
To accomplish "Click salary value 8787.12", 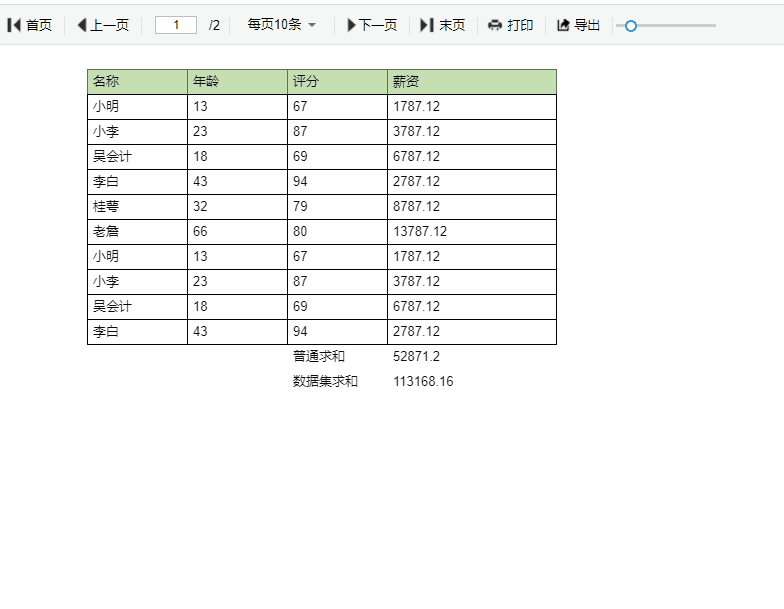I will click(472, 206).
